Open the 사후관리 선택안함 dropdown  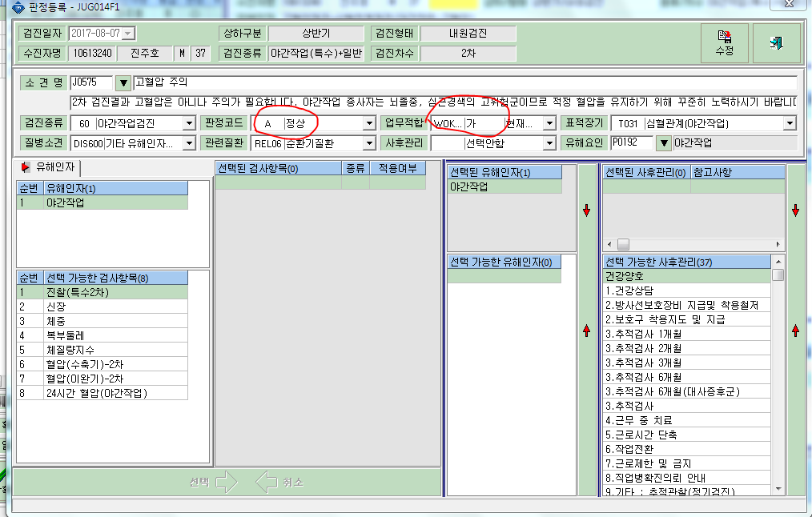[x=549, y=143]
